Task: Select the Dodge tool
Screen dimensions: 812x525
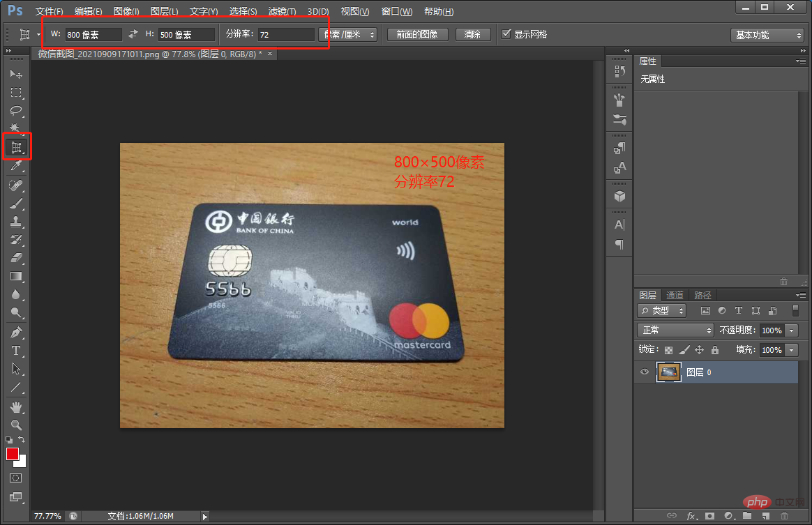Action: (x=16, y=312)
